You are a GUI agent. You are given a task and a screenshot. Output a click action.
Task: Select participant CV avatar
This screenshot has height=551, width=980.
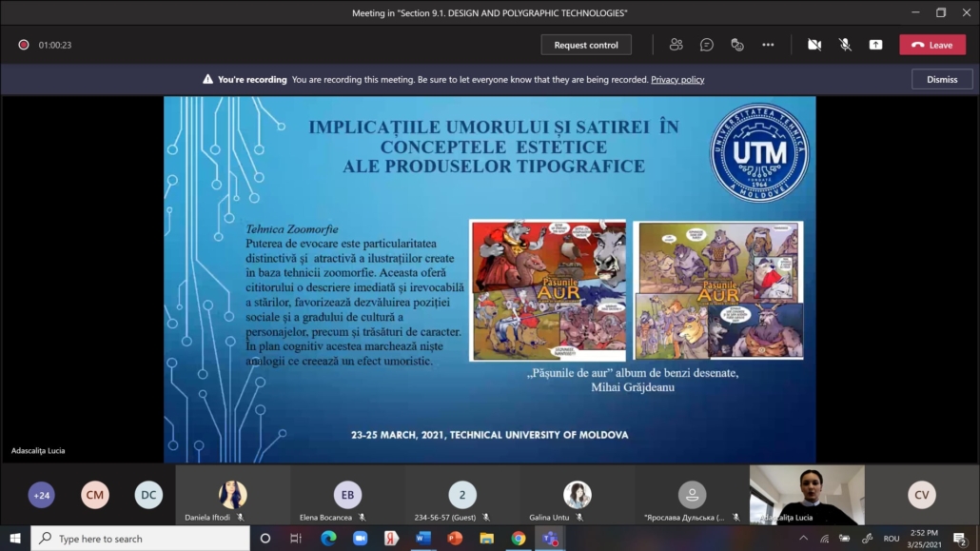click(922, 495)
